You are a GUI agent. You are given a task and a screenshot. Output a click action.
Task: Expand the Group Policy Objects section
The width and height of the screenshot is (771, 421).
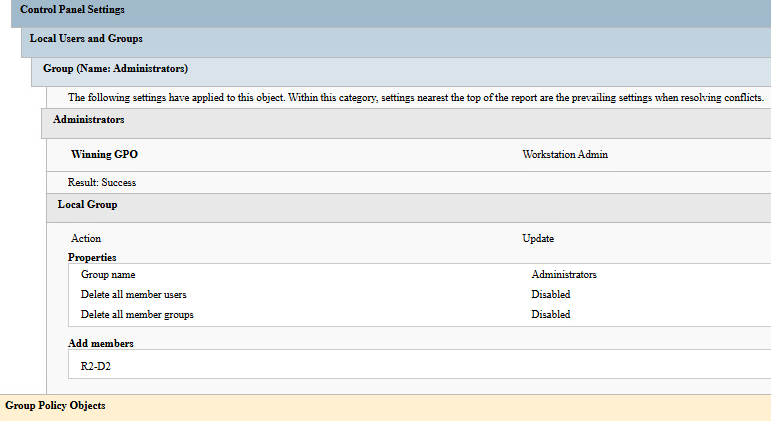pyautogui.click(x=55, y=405)
